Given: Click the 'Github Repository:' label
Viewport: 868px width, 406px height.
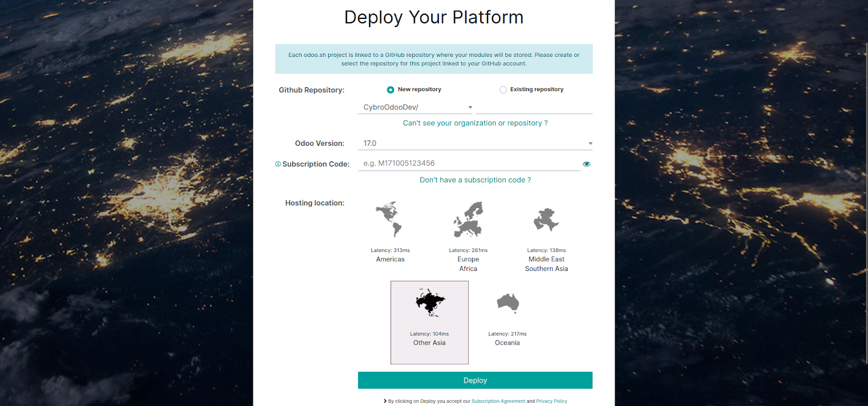Looking at the screenshot, I should tap(311, 90).
